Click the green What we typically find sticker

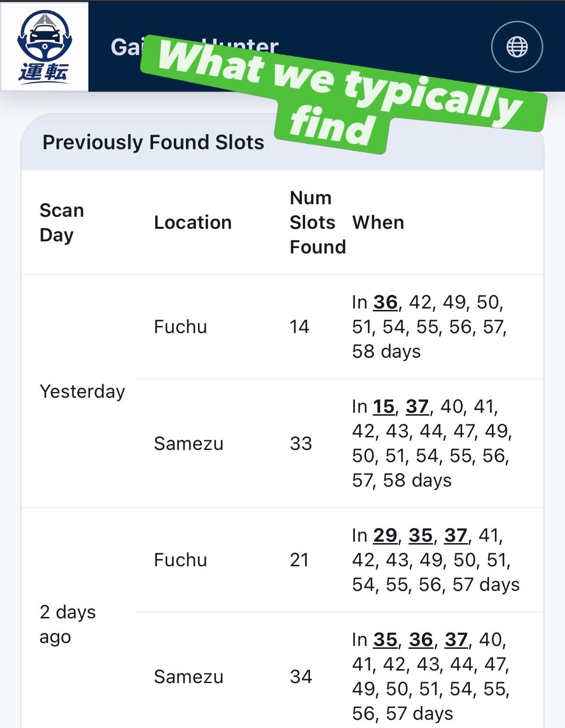(x=343, y=92)
